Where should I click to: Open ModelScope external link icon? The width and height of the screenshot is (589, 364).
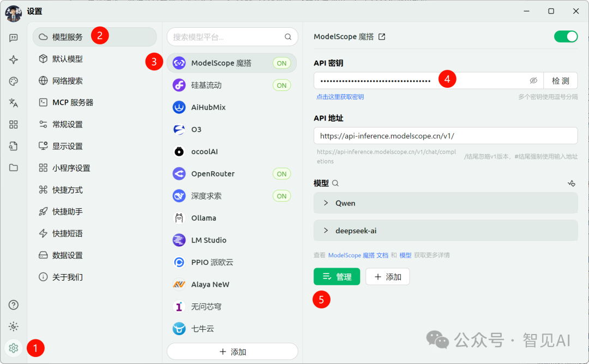click(x=382, y=37)
